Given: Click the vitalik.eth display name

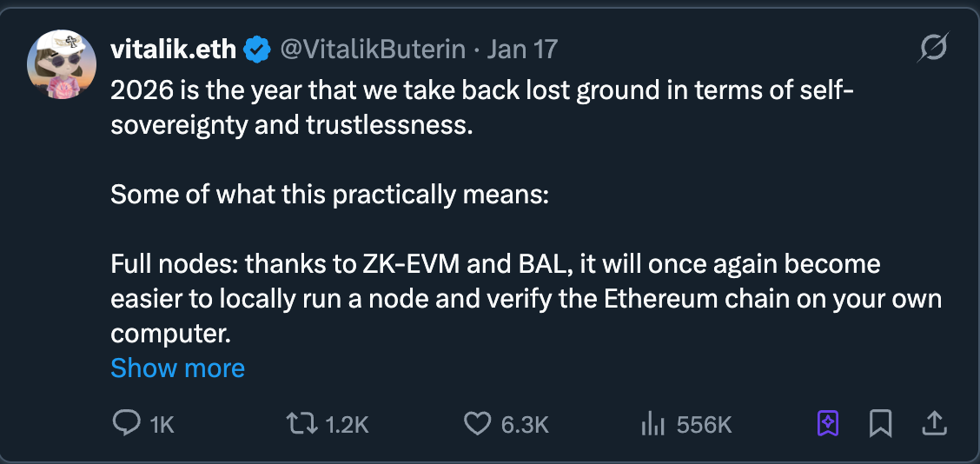Looking at the screenshot, I should (x=173, y=50).
